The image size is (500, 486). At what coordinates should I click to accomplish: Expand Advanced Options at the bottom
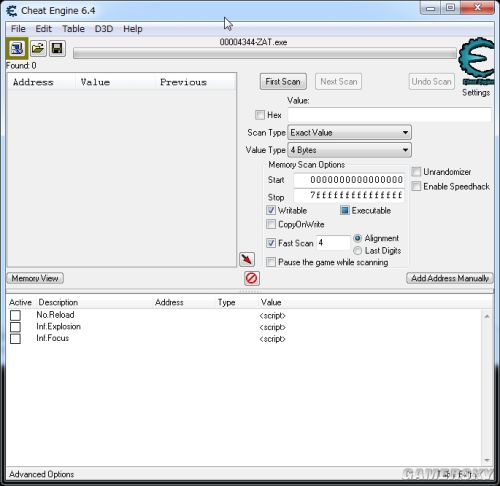pos(42,474)
